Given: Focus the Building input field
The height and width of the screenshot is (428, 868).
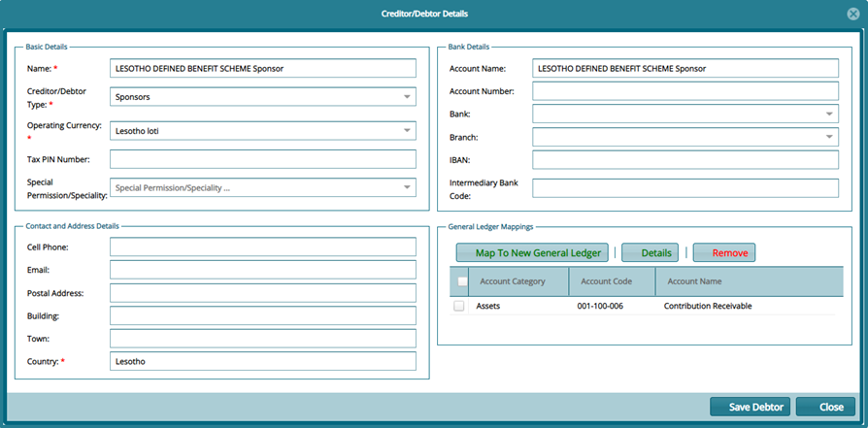Looking at the screenshot, I should tap(263, 315).
